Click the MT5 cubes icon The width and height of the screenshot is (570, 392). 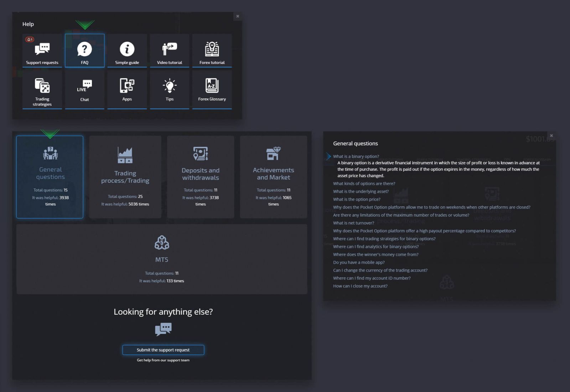click(x=162, y=242)
